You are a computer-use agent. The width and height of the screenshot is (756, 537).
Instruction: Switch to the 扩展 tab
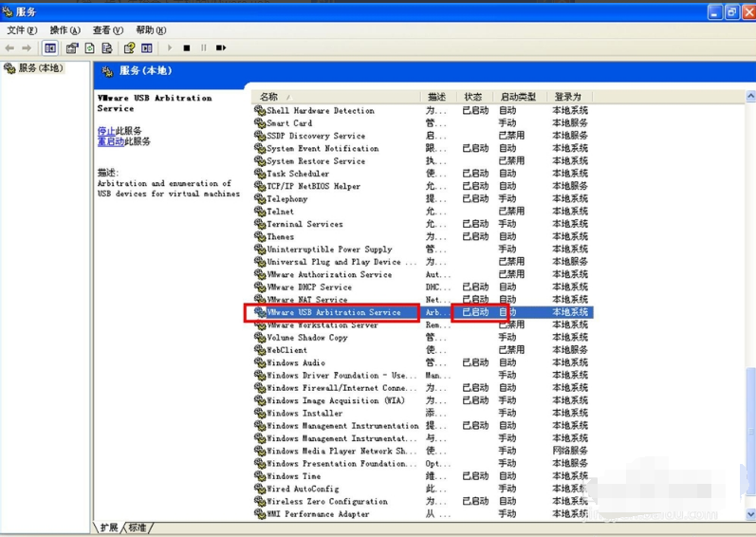(109, 528)
